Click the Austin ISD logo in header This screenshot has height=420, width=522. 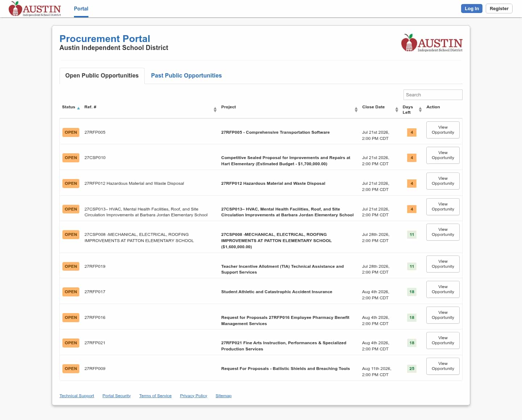[x=35, y=9]
